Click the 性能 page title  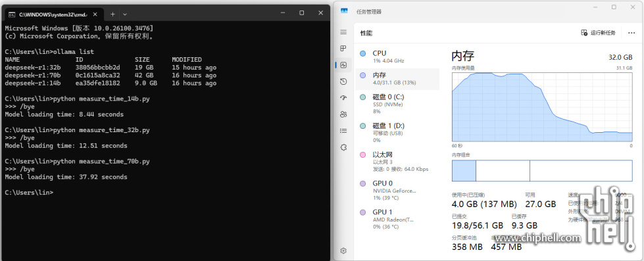(366, 34)
